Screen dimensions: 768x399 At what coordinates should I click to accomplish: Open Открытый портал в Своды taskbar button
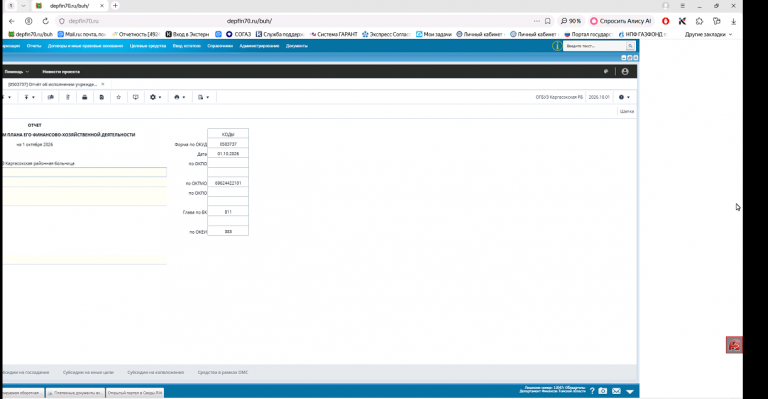click(135, 393)
